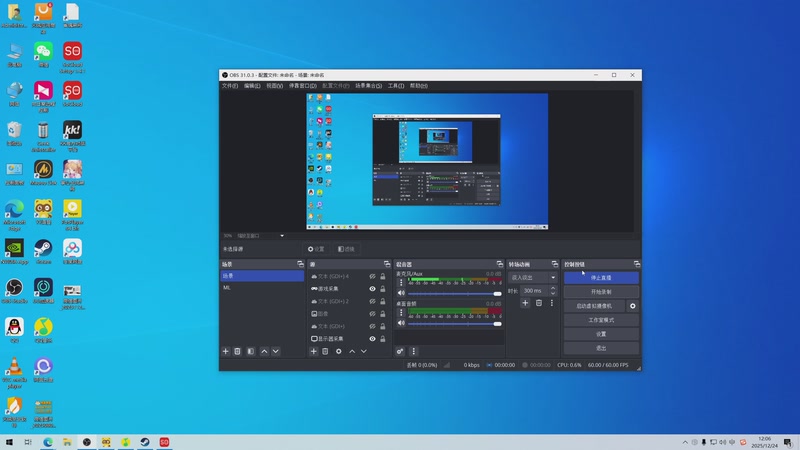The height and width of the screenshot is (450, 800).
Task: Show the 图像 source
Action: tap(372, 314)
